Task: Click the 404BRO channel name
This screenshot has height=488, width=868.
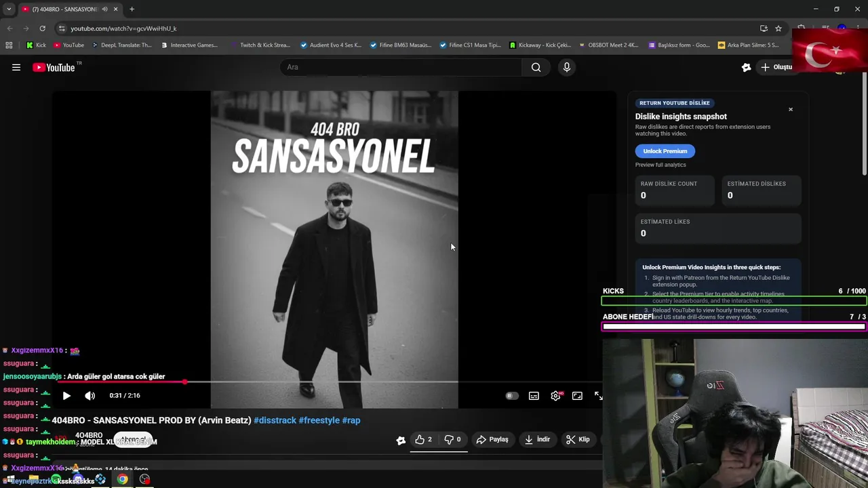Action: (x=89, y=435)
